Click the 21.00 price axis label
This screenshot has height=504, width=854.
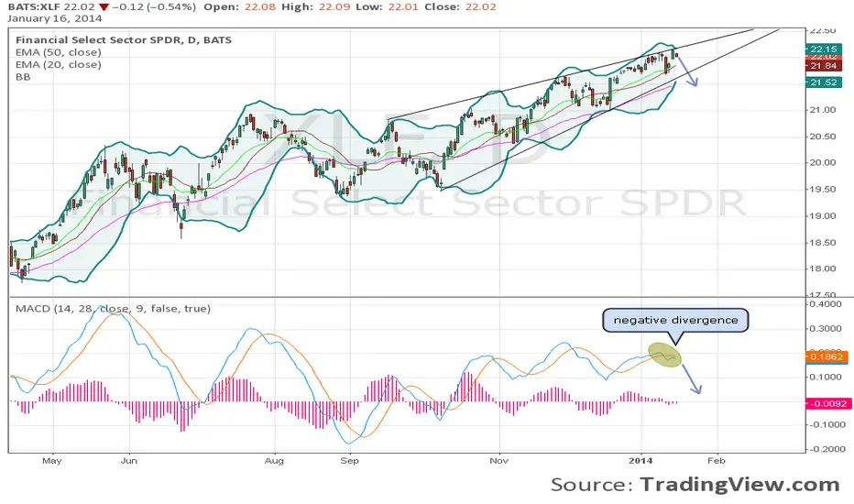[x=823, y=110]
